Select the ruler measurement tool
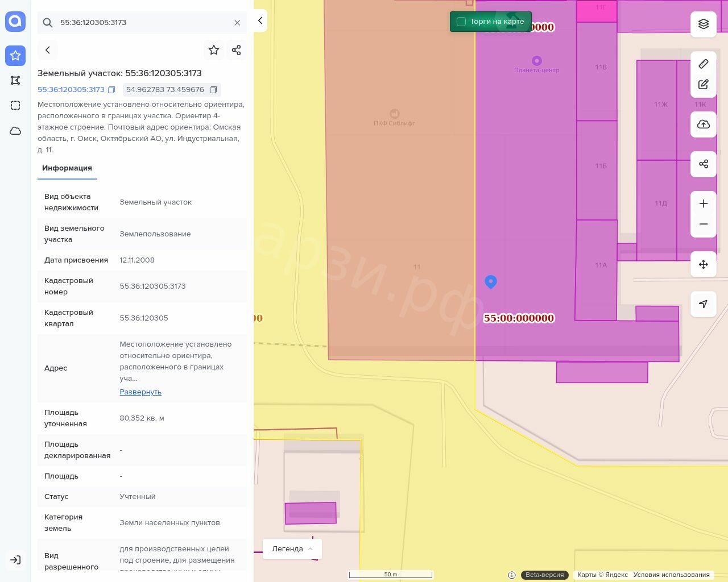Viewport: 728px width, 582px height. (x=703, y=64)
